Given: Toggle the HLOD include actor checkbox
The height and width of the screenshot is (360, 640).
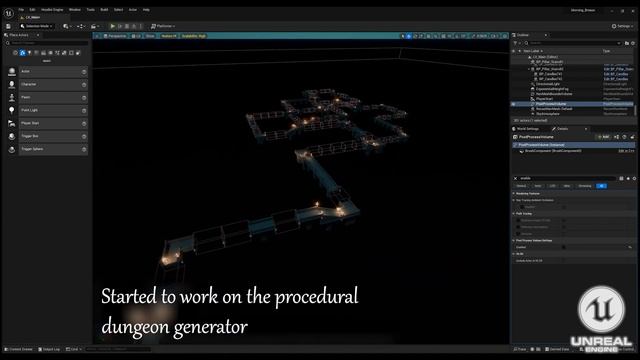Looking at the screenshot, I should pyautogui.click(x=564, y=260).
